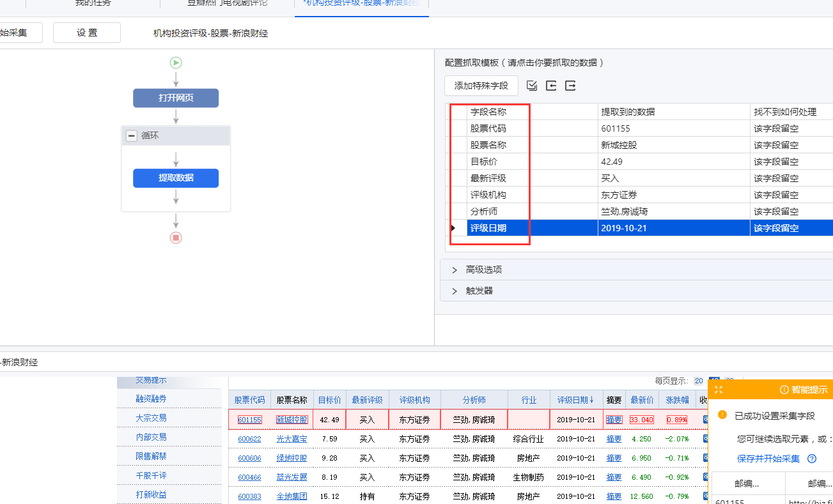The width and height of the screenshot is (833, 504).
Task: Open 内部交易 in the web page sidebar
Action: pos(151,437)
